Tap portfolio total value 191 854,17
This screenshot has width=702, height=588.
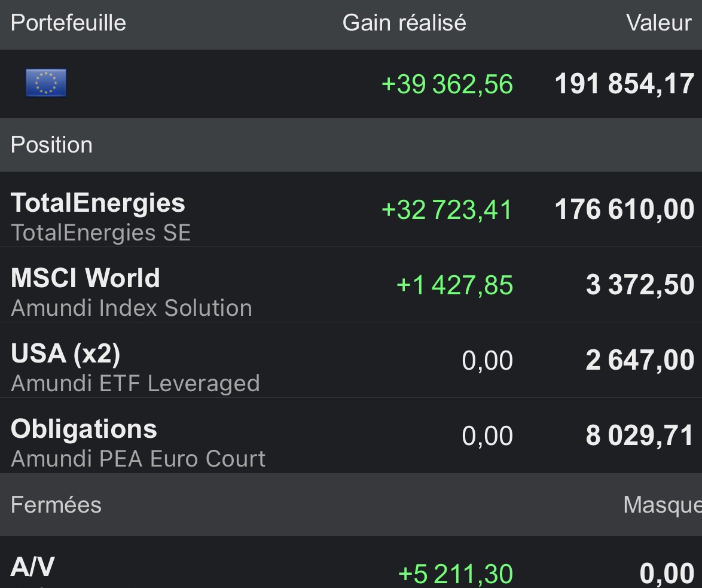[x=624, y=84]
